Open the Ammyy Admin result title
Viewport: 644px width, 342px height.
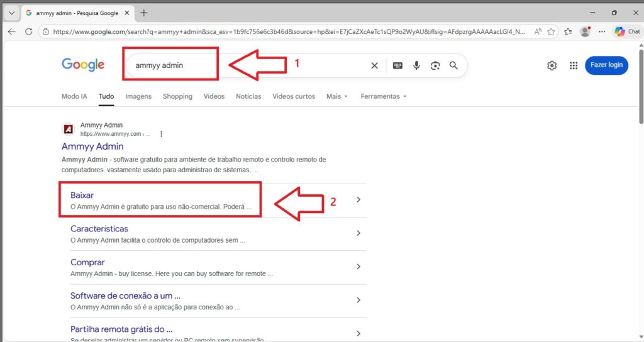(x=92, y=146)
